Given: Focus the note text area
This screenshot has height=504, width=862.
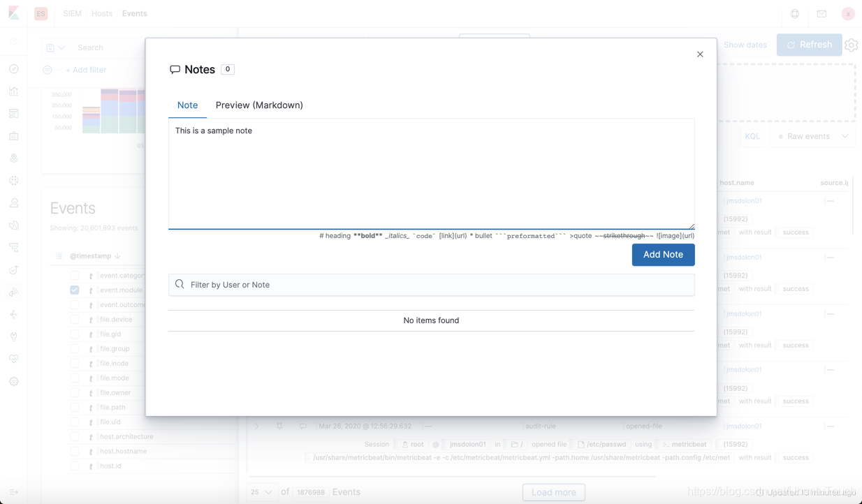Looking at the screenshot, I should 431,173.
